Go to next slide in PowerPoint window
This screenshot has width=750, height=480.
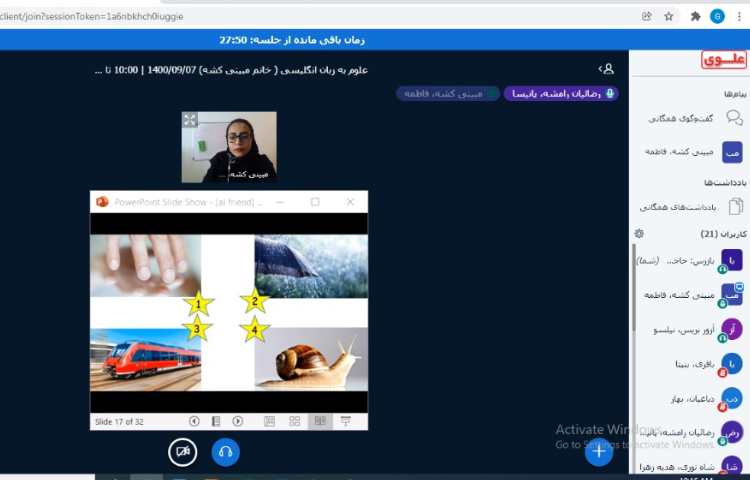click(x=238, y=421)
